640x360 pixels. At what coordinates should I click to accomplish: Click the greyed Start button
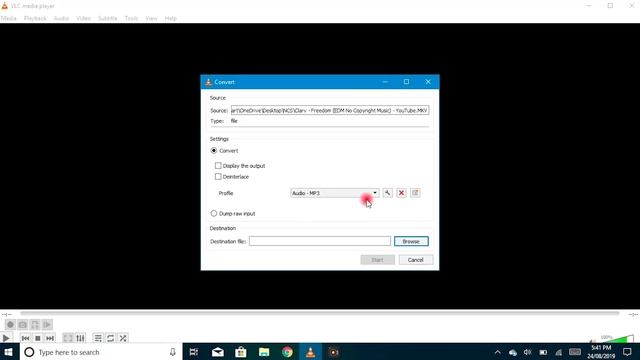pyautogui.click(x=378, y=260)
